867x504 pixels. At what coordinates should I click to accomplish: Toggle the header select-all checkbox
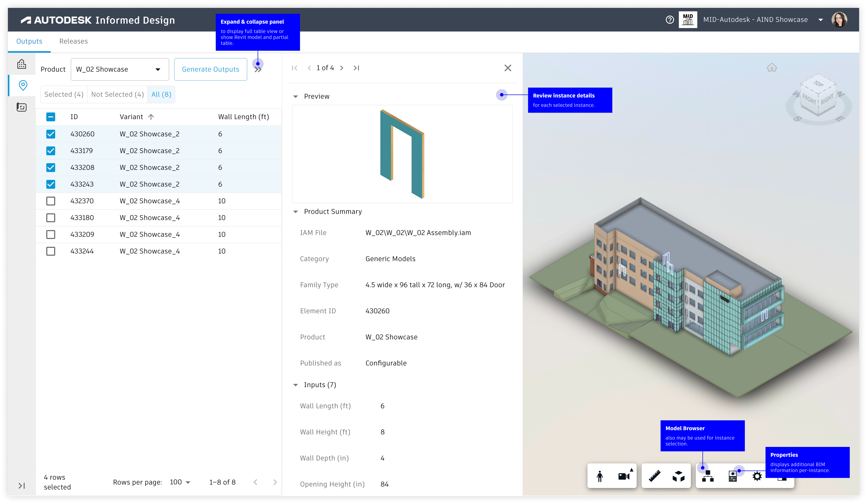[50, 117]
